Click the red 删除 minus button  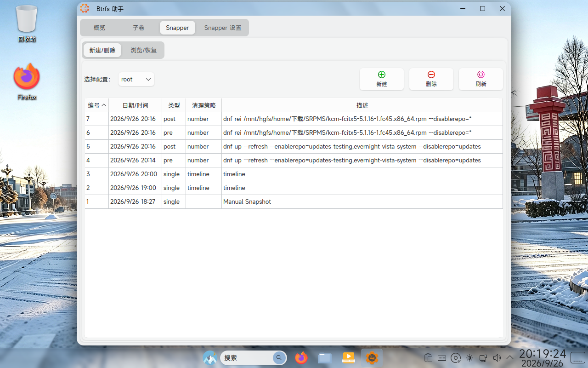(x=431, y=79)
